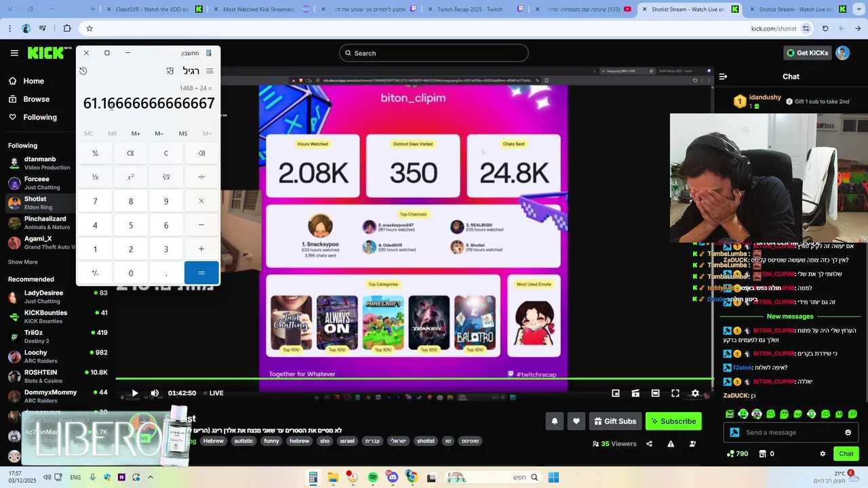Click the green stream progress bar

pyautogui.click(x=414, y=379)
